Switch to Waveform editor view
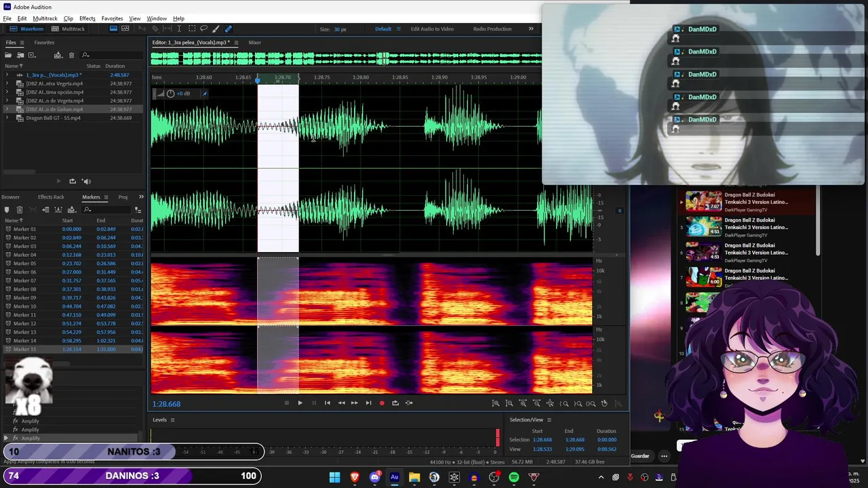 (28, 28)
